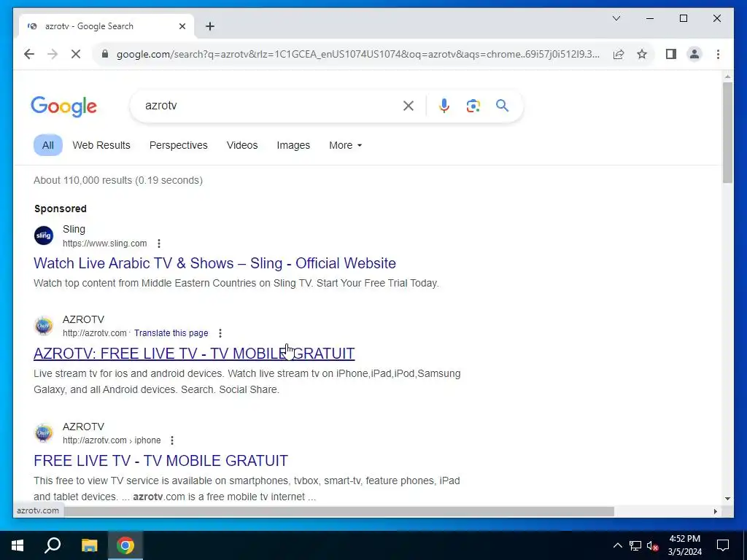The height and width of the screenshot is (560, 747).
Task: Open the clock showing 4:52 PM
Action: (x=684, y=545)
